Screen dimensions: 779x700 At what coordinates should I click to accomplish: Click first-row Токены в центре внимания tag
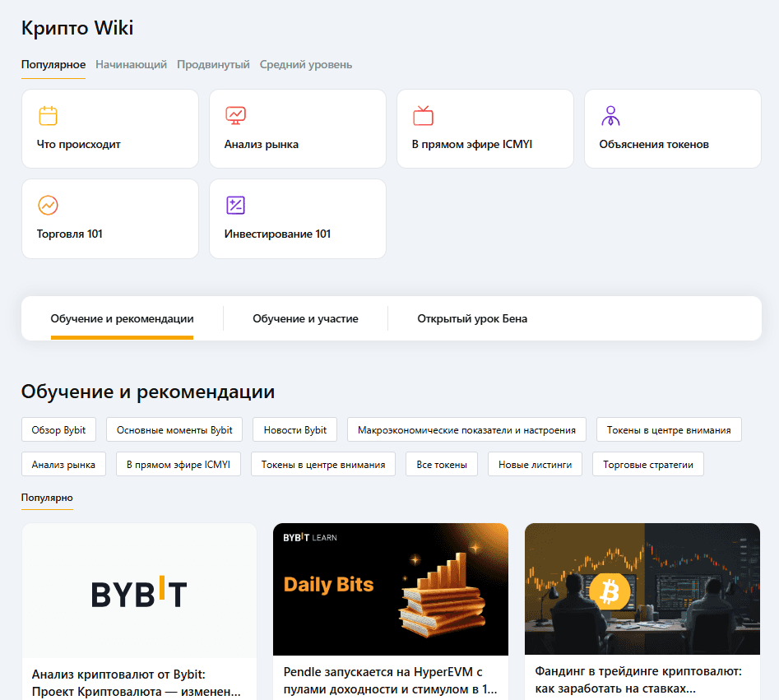tap(669, 429)
